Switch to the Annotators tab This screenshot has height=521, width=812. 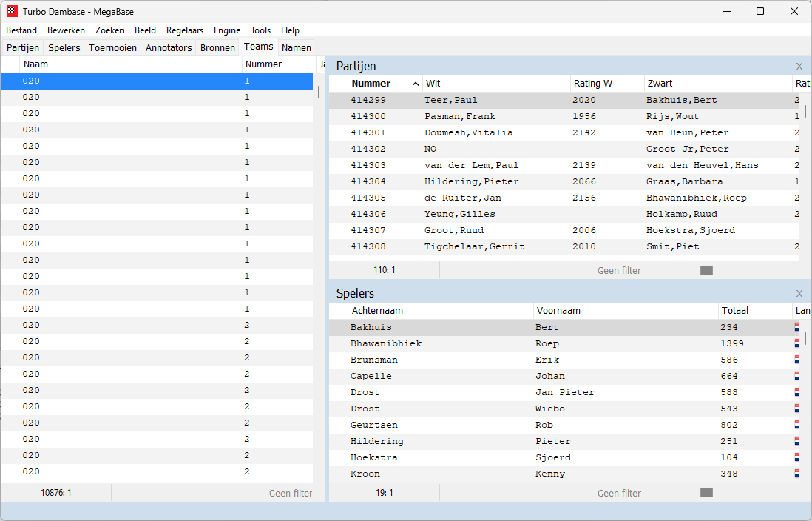click(169, 47)
